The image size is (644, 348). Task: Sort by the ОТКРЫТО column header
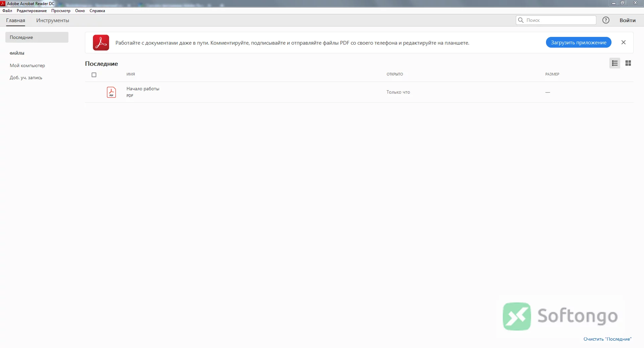(x=395, y=74)
